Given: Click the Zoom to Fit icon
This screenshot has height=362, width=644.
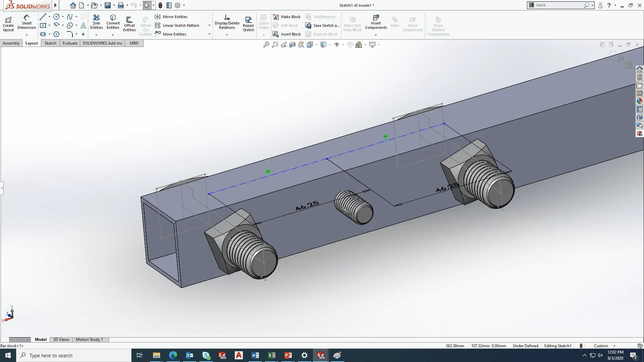Looking at the screenshot, I should [266, 45].
